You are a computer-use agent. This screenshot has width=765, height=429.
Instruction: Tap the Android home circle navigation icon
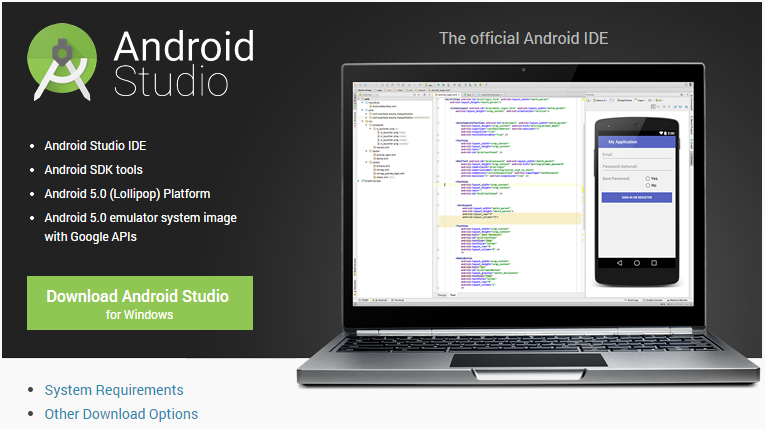637,263
